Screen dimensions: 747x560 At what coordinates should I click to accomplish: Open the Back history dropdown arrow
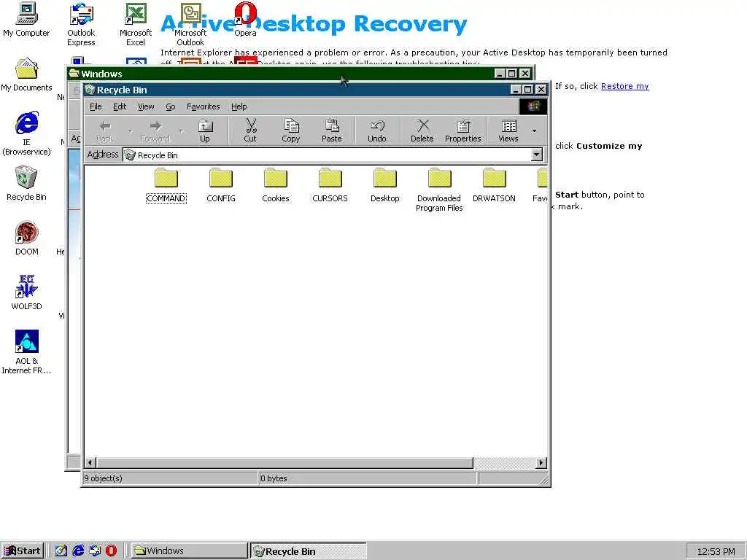click(x=130, y=131)
